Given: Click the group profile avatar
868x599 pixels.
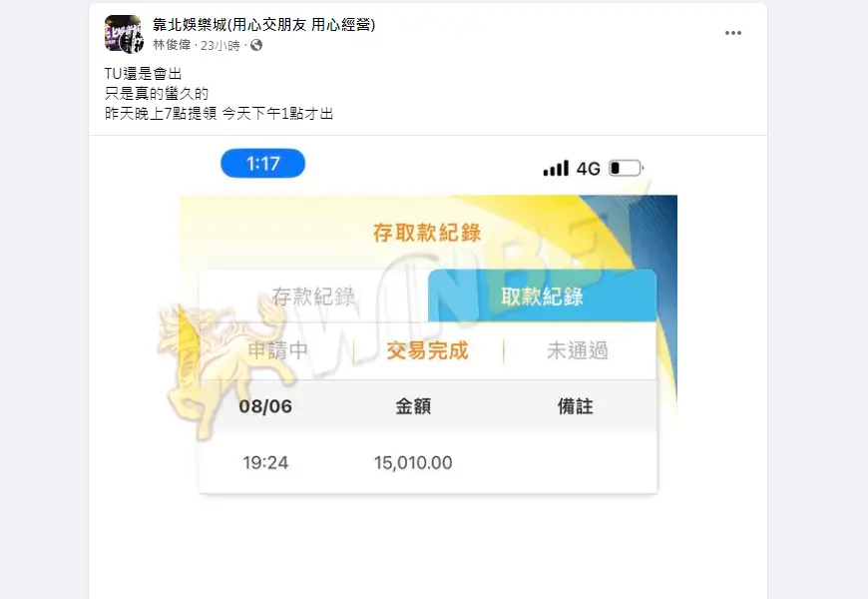Looking at the screenshot, I should pyautogui.click(x=124, y=34).
